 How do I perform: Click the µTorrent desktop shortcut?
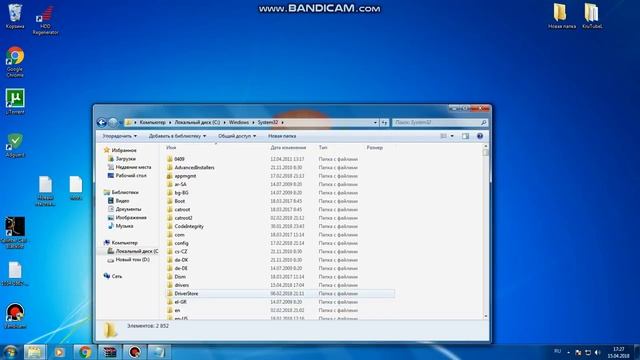[15, 101]
